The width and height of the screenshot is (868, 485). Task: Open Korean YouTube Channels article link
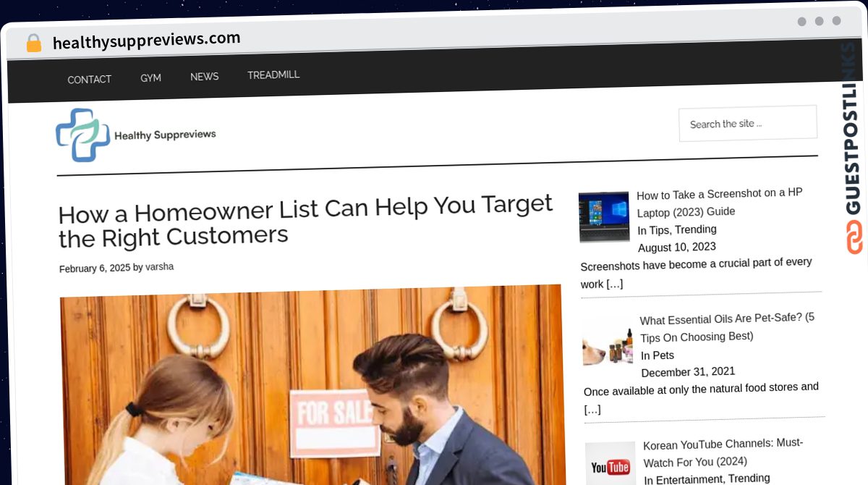723,452
